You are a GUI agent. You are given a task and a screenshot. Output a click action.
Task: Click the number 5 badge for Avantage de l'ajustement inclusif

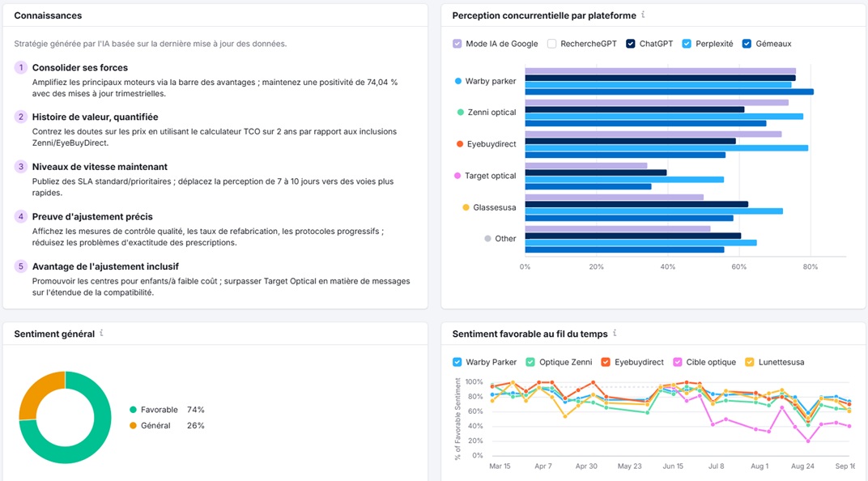pos(21,266)
